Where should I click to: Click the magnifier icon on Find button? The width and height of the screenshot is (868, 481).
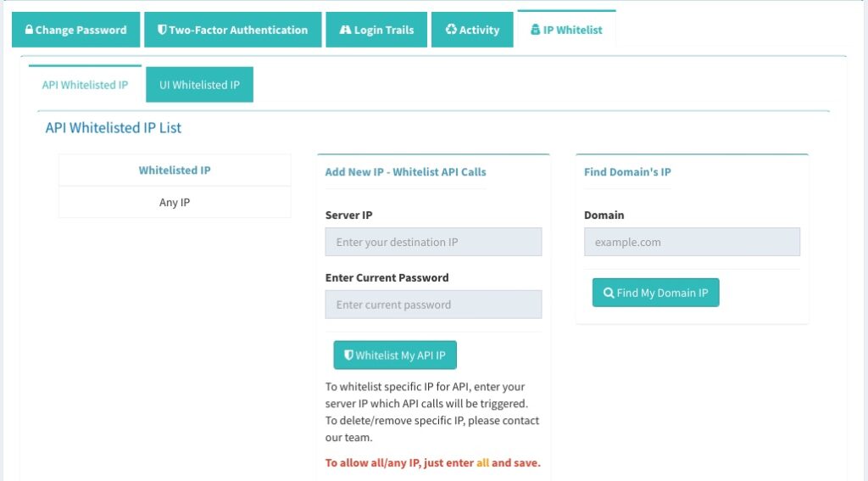pyautogui.click(x=609, y=293)
